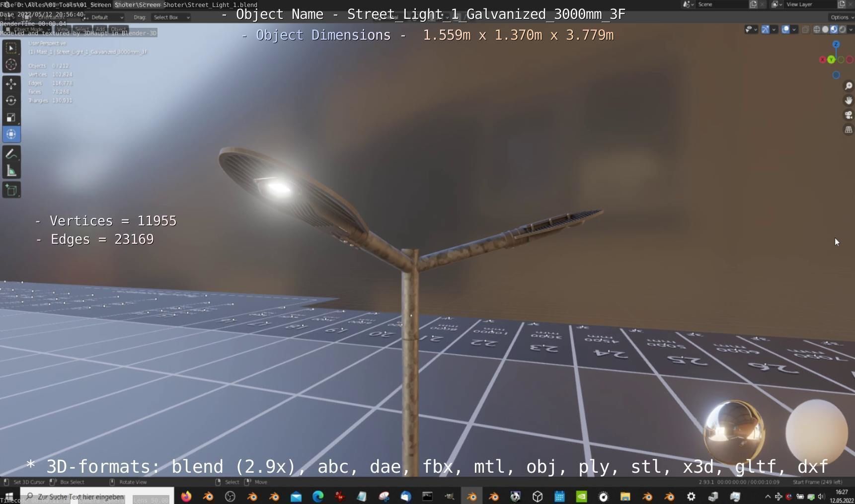
Task: Click the green Y axis on the gizmo
Action: 831,60
